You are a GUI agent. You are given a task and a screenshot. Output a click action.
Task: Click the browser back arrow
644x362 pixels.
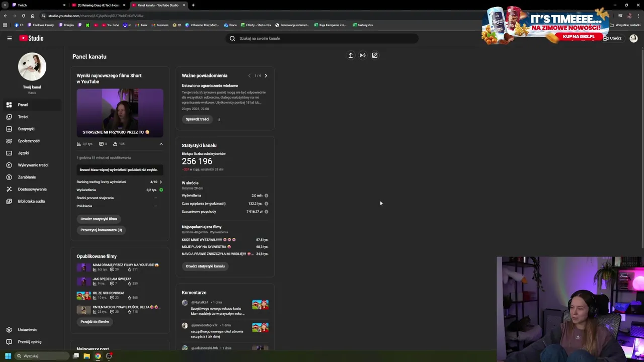tap(5, 16)
